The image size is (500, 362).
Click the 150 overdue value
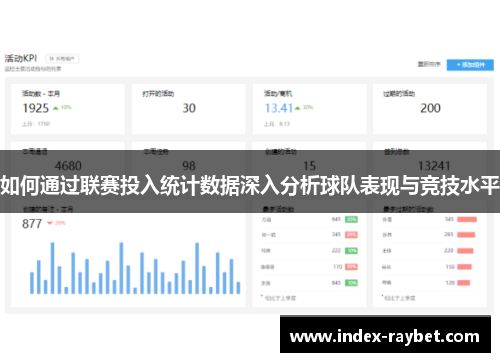click(x=450, y=267)
